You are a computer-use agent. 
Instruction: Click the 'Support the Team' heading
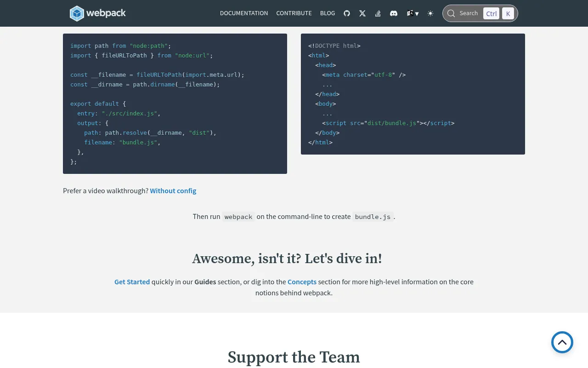click(x=294, y=357)
